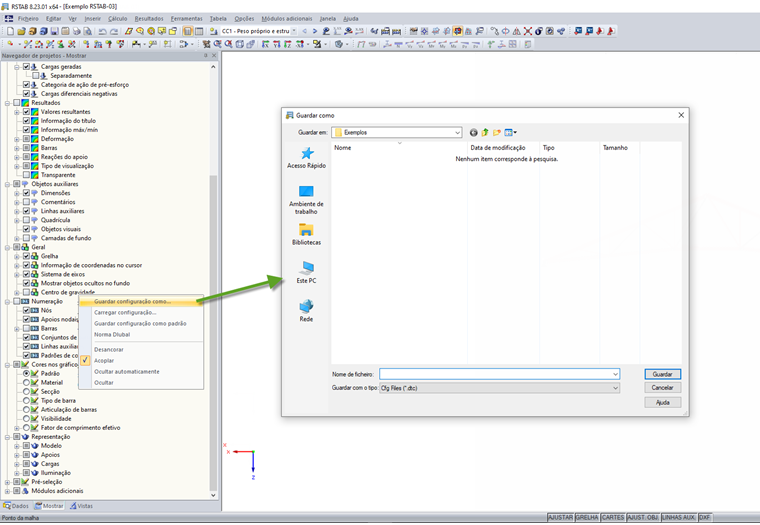This screenshot has width=760, height=525.
Task: Open the Guardar em folder dropdown
Action: coord(457,132)
